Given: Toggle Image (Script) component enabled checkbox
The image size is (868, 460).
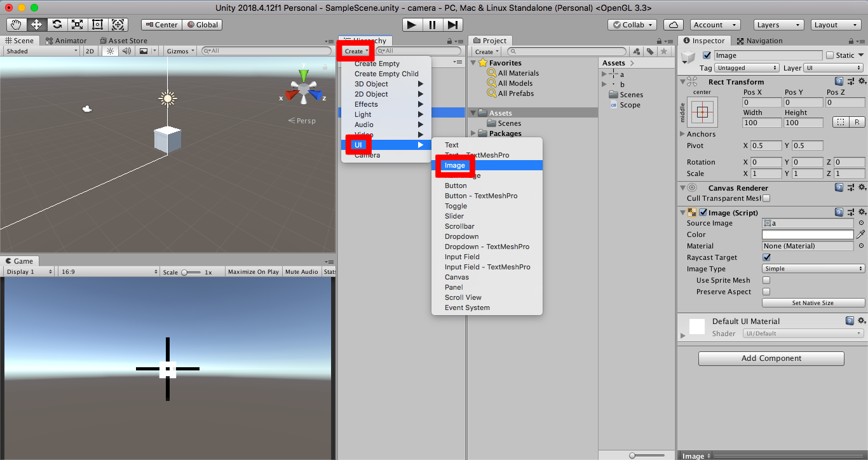Looking at the screenshot, I should [703, 213].
